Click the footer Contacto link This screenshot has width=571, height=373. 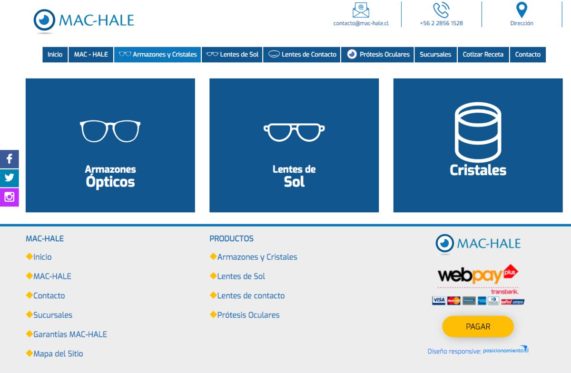pyautogui.click(x=49, y=296)
